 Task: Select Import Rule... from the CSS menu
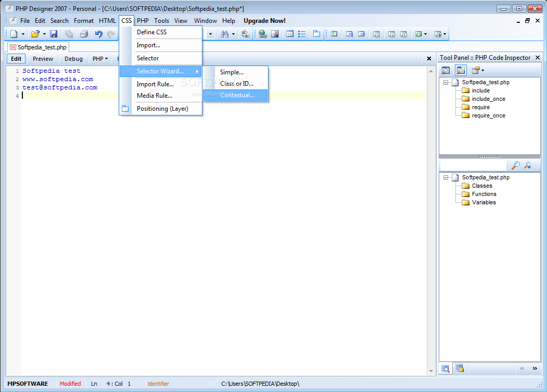161,84
